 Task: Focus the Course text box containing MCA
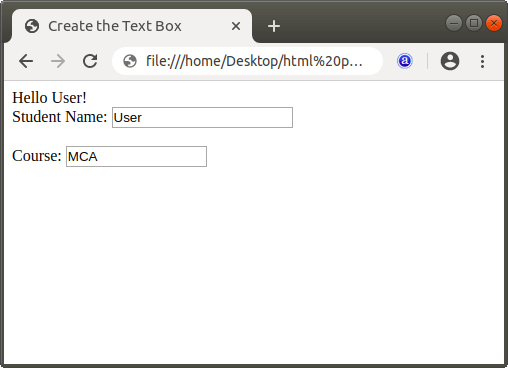coord(136,156)
